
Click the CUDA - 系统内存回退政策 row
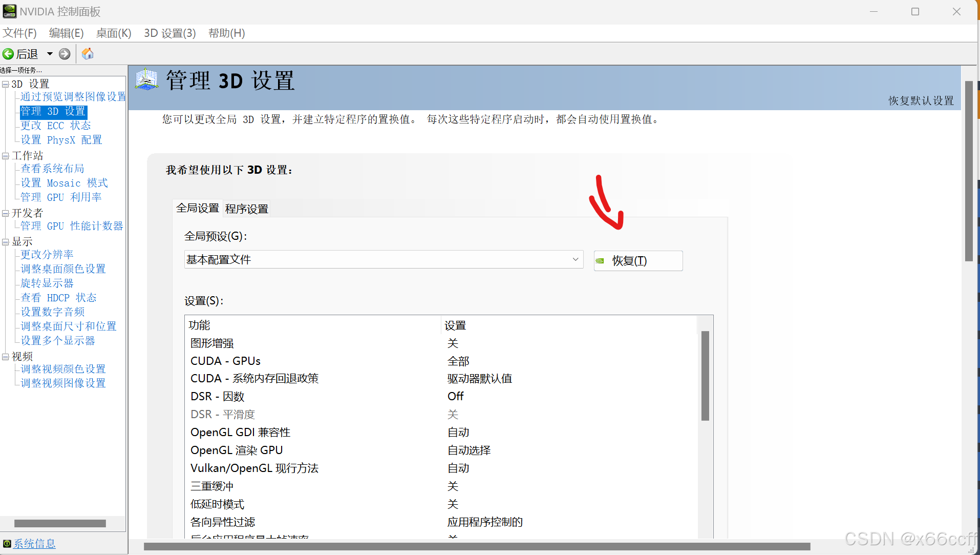tap(441, 379)
